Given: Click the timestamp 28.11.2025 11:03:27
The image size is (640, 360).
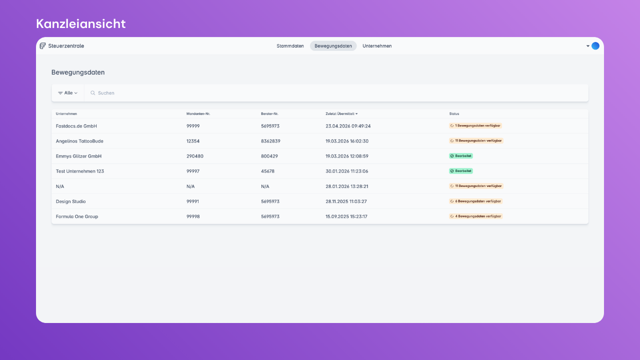Looking at the screenshot, I should click(346, 202).
